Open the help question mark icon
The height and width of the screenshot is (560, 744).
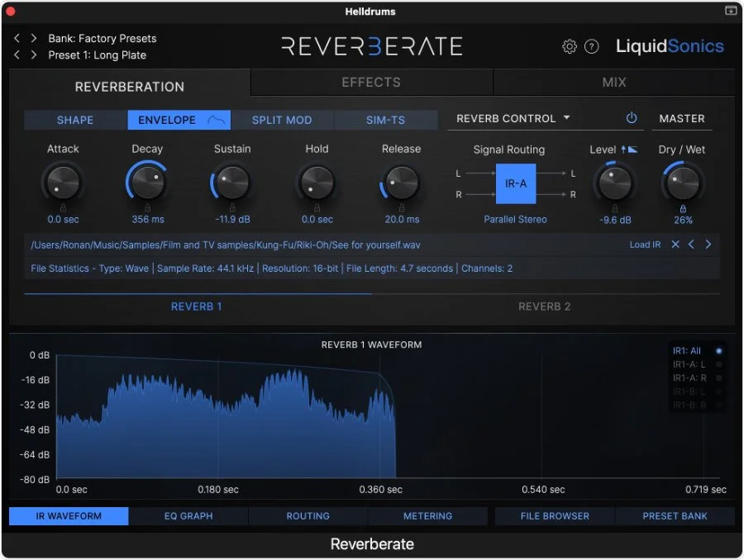pos(591,46)
